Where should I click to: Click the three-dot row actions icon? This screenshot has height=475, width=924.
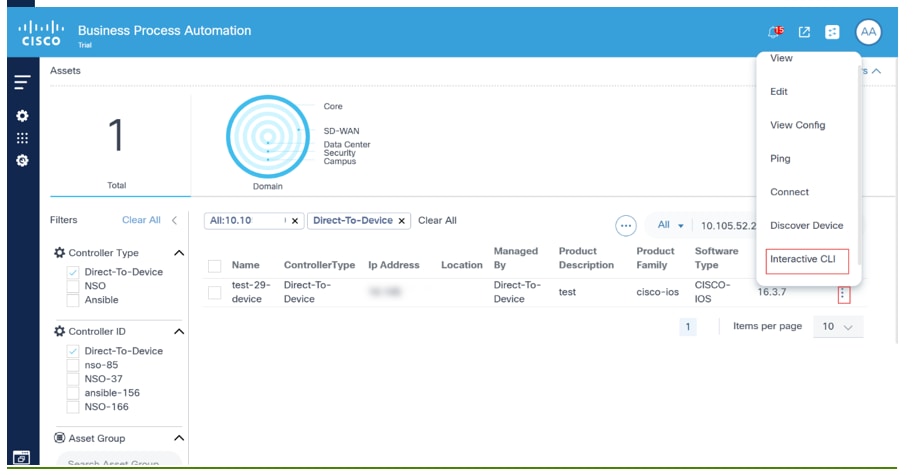coord(843,294)
